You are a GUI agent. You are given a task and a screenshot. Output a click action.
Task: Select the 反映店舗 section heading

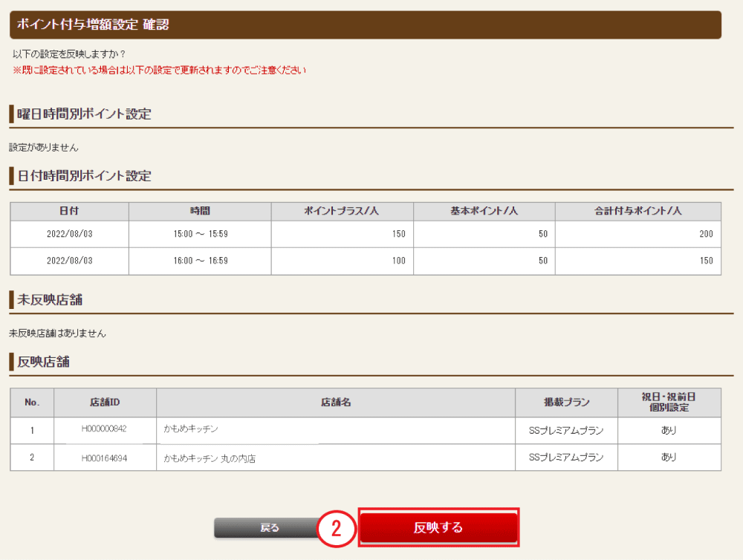(x=43, y=362)
